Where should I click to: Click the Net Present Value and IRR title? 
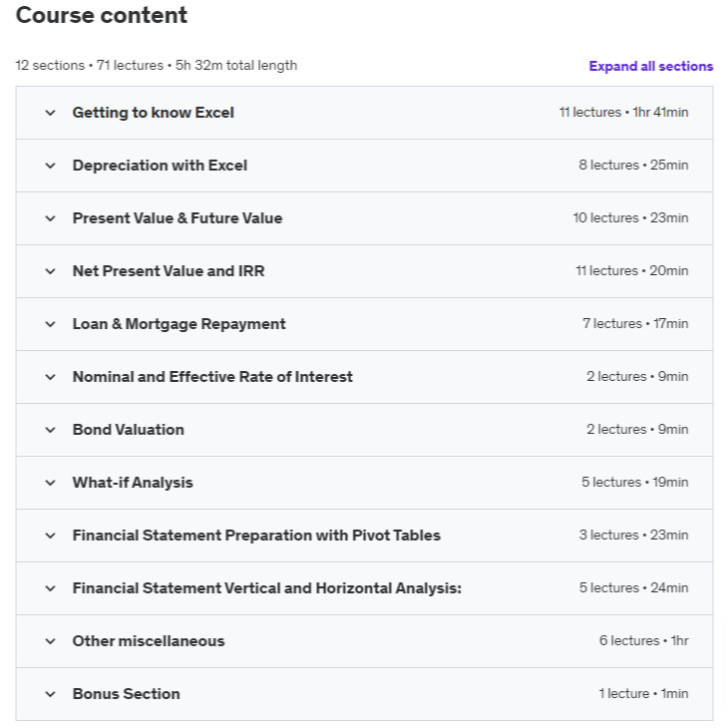tap(169, 271)
